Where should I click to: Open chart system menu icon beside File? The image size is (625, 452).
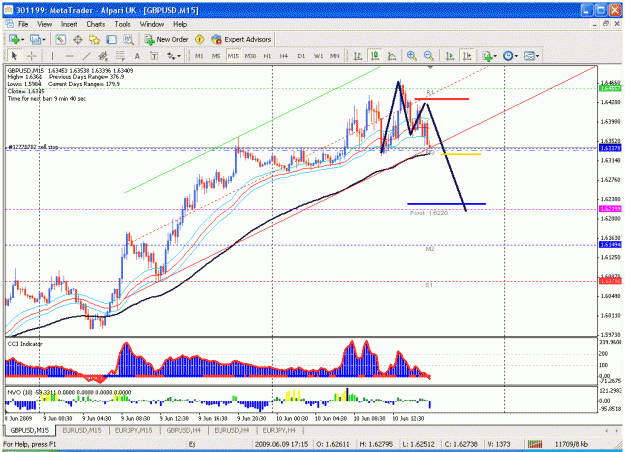click(x=9, y=24)
